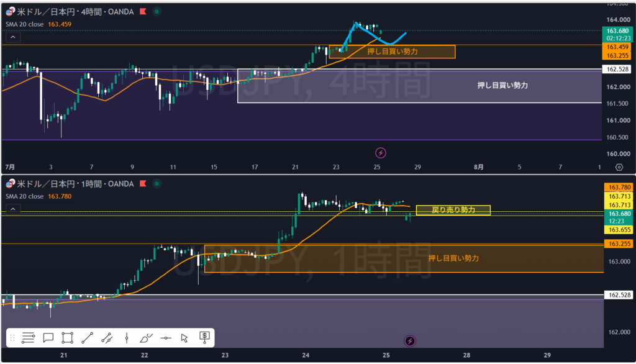Click the red flag on the 1-hour chart title
Viewport: 636px width, 364px height.
coord(143,183)
